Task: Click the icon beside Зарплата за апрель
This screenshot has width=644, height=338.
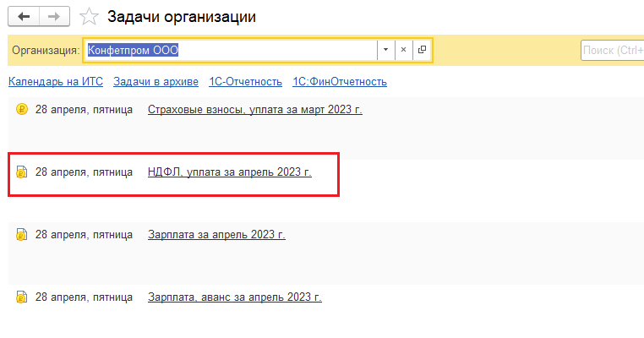Action: (22, 234)
